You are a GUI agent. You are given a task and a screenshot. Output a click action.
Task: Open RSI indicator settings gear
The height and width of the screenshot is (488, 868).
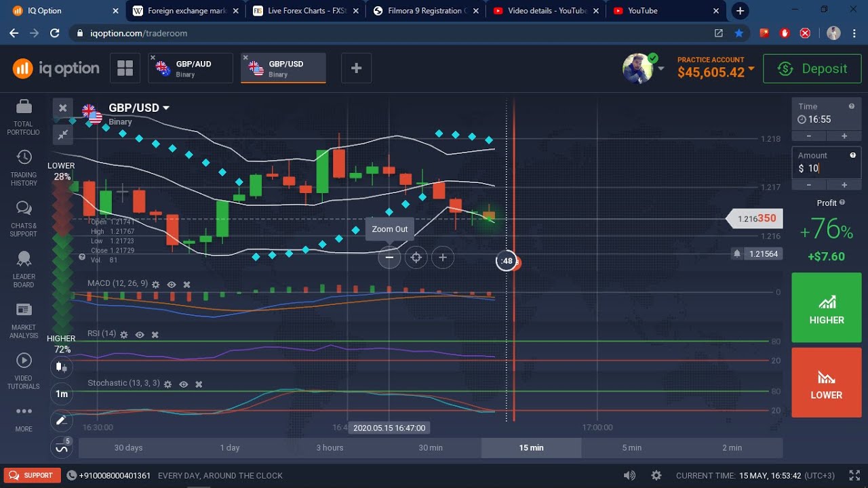123,334
